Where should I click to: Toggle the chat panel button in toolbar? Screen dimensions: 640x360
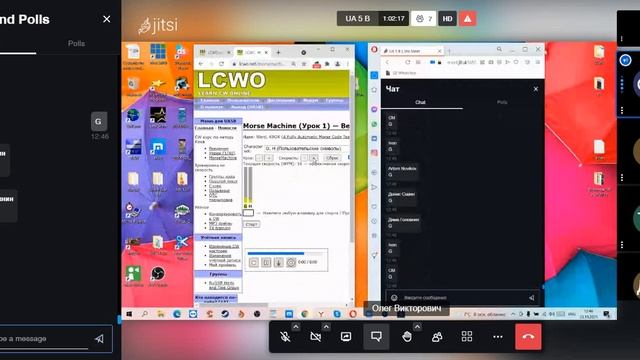(376, 337)
